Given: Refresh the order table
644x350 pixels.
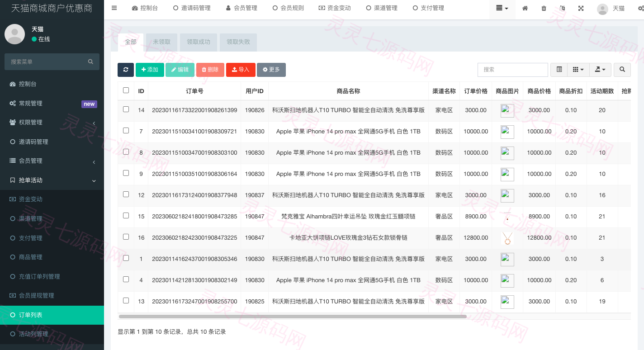Looking at the screenshot, I should point(126,70).
